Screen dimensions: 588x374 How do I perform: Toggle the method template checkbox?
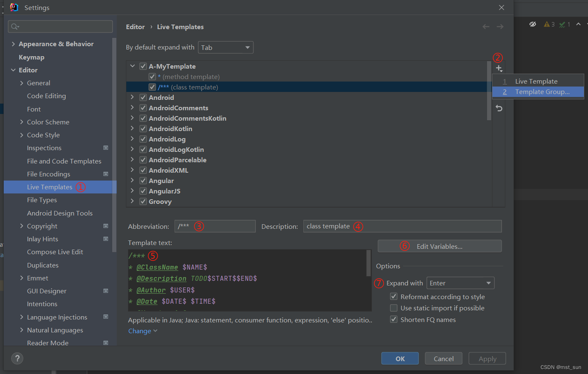coord(152,77)
